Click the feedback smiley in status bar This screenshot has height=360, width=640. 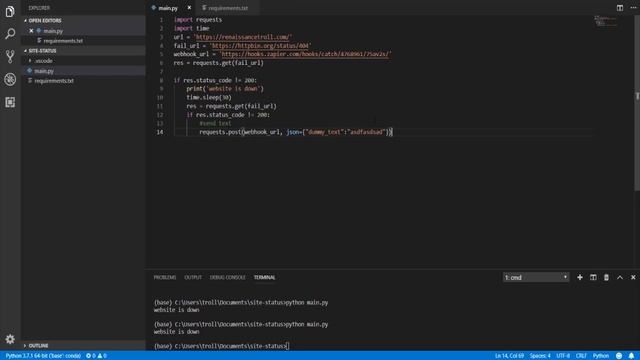[x=619, y=356]
